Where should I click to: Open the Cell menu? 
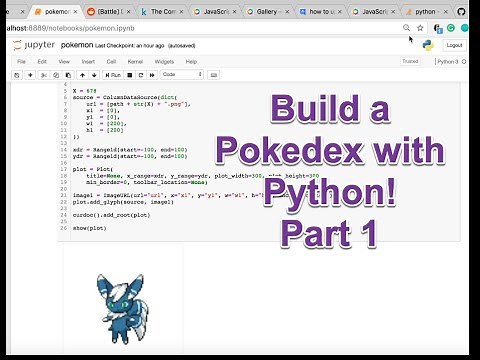coord(111,62)
